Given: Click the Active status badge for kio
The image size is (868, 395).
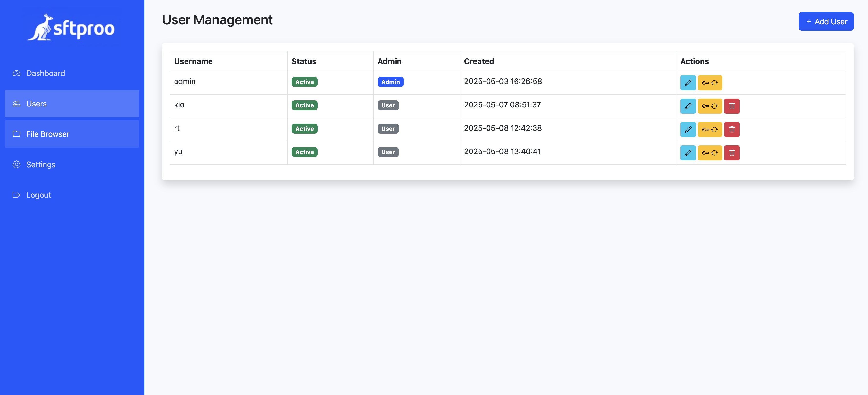Looking at the screenshot, I should click(304, 105).
